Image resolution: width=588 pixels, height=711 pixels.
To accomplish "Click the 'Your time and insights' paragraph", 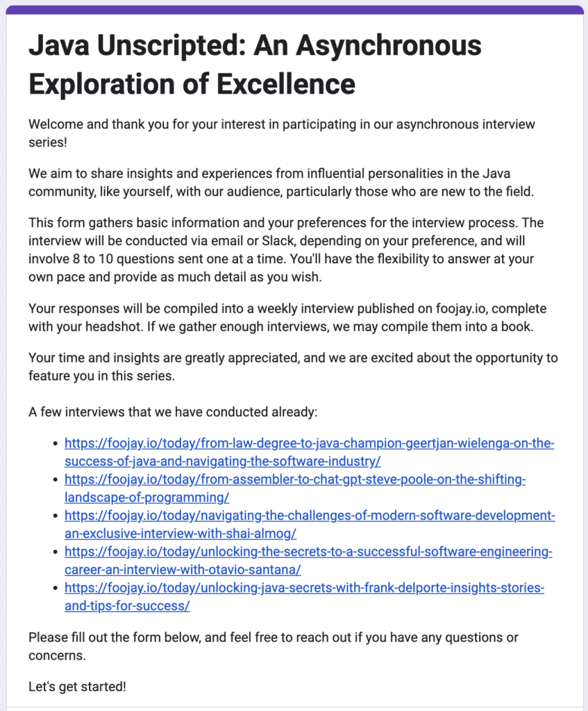I will pos(293,367).
